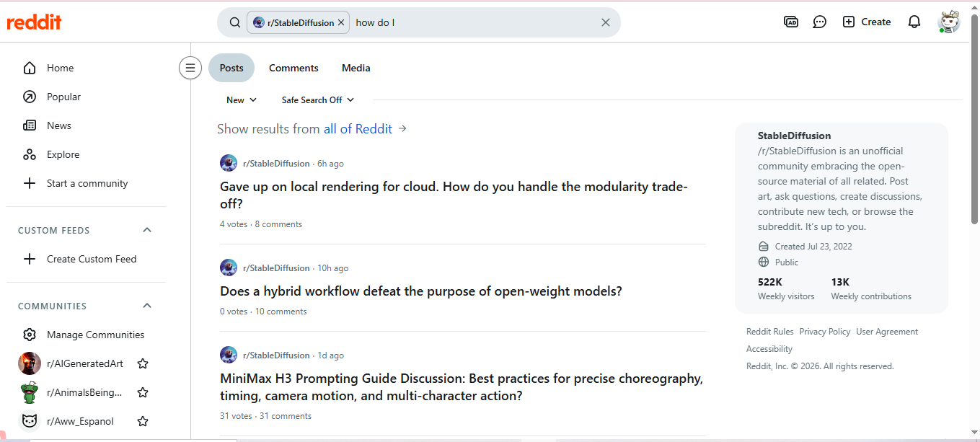Favorite r/AnimalsBeing... with the star
Viewport: 980px width, 442px height.
pos(143,392)
